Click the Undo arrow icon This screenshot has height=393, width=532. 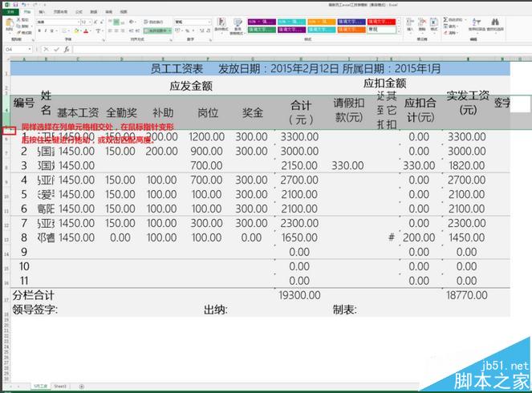click(x=24, y=5)
